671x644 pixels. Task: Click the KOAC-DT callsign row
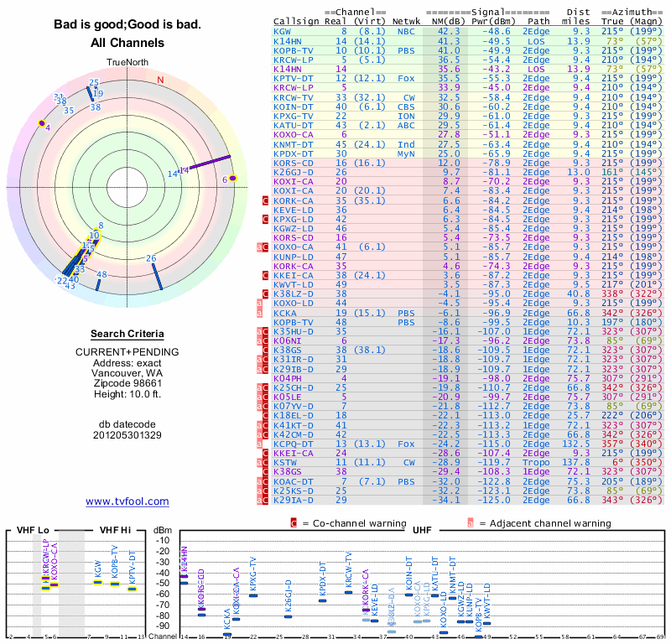(293, 481)
